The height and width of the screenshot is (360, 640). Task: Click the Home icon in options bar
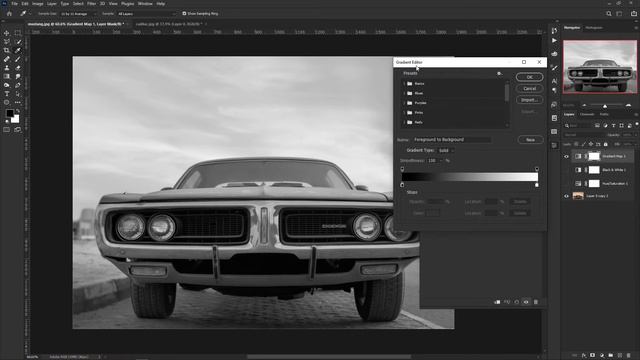click(x=9, y=13)
